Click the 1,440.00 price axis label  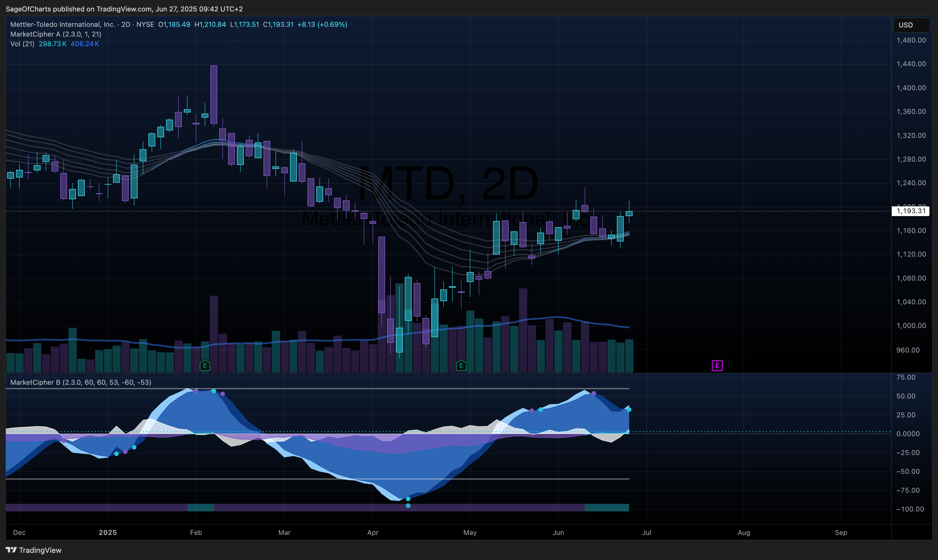(x=911, y=64)
